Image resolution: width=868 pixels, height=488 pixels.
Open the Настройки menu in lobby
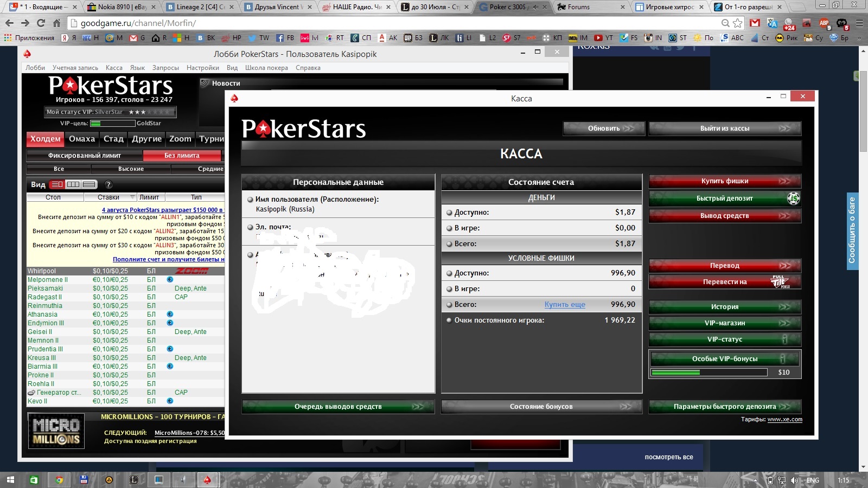click(203, 68)
